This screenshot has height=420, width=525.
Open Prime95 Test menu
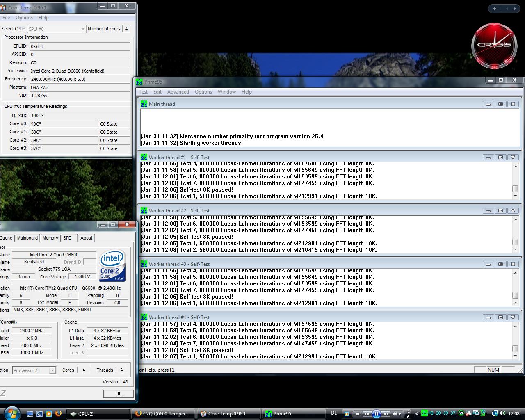143,92
